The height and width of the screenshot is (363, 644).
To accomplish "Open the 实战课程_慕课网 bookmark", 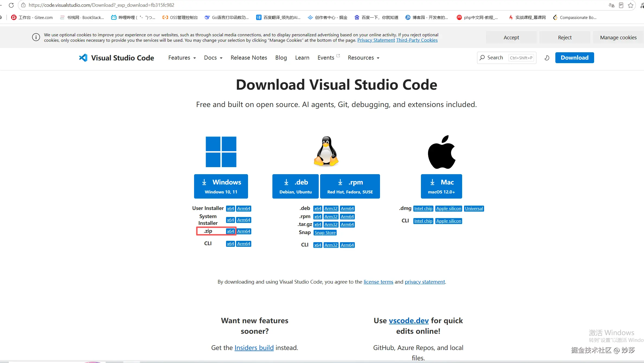I will pyautogui.click(x=527, y=17).
